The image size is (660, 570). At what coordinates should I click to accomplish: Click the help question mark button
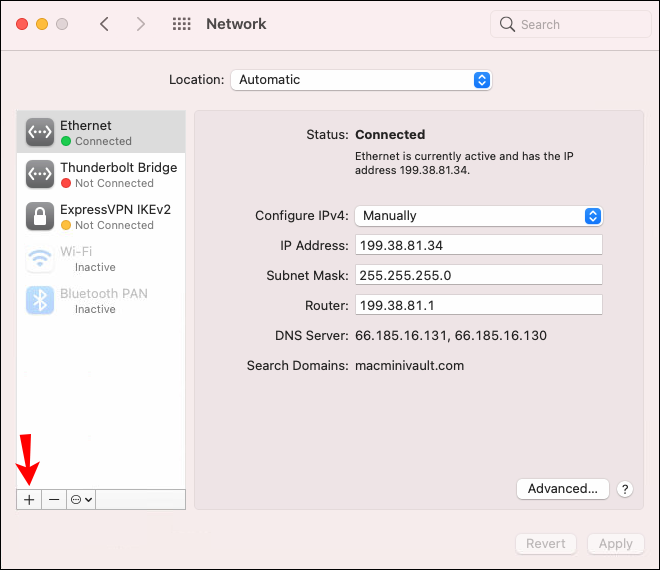pos(625,489)
